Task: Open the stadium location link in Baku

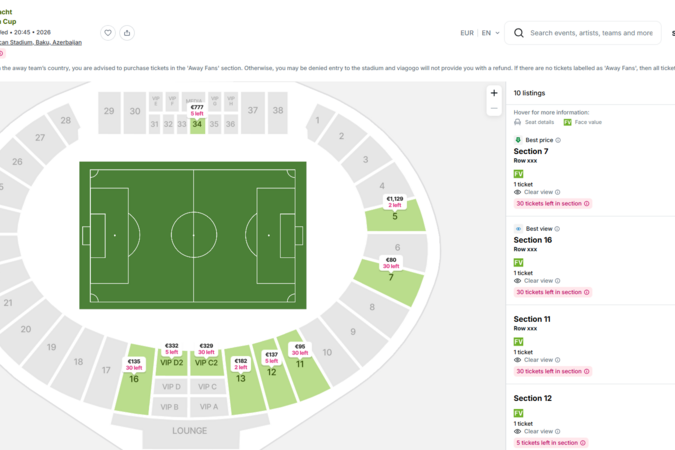Action: pos(42,43)
